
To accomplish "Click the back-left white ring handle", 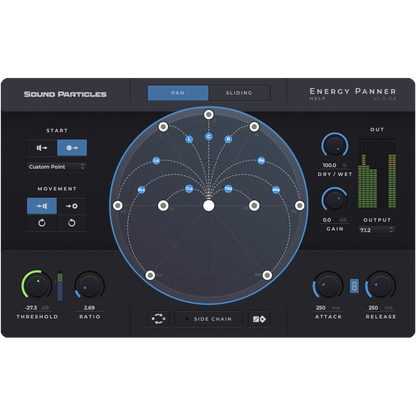I will (150, 275).
